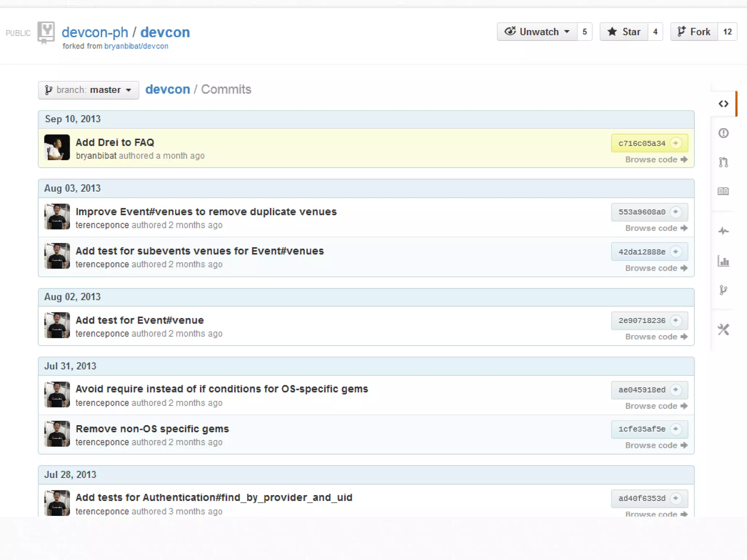Click bryanbibat's avatar thumbnail
Screen dimensions: 747x560
pyautogui.click(x=57, y=147)
